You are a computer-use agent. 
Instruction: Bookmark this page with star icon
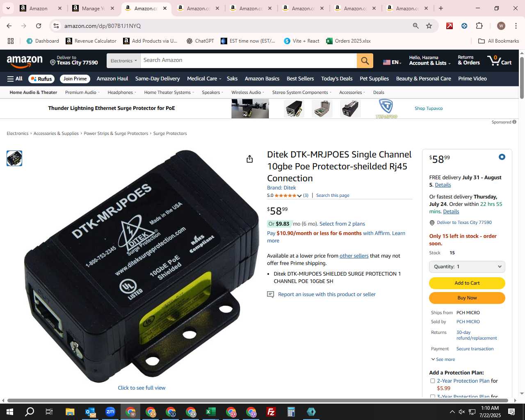[x=429, y=26]
